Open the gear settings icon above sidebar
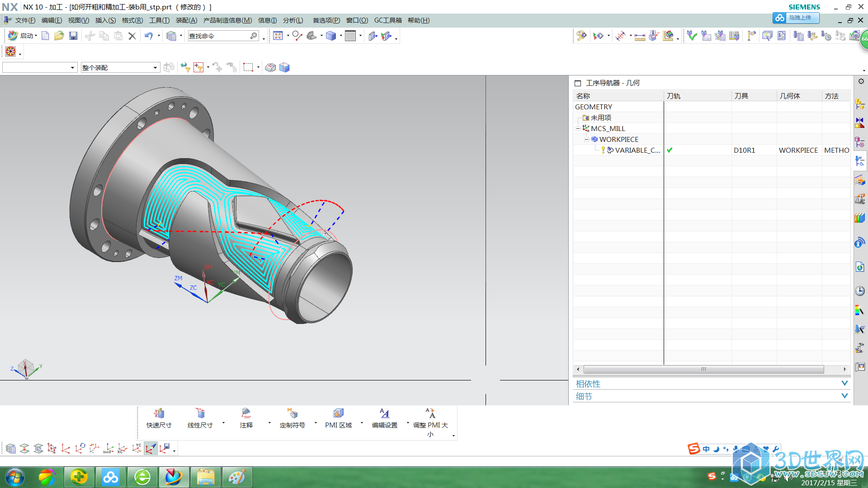868x488 pixels. [x=861, y=81]
